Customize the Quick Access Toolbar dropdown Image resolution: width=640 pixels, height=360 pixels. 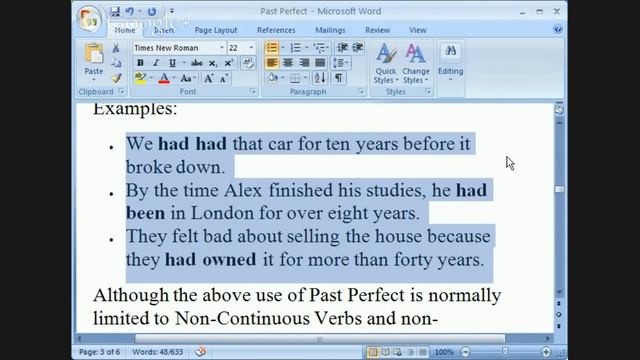point(172,11)
